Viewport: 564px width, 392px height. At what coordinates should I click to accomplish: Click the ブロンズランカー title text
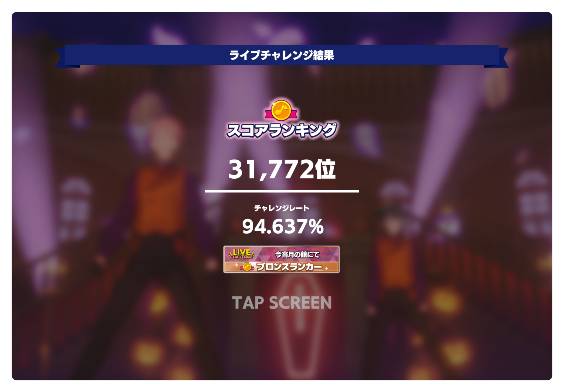289,266
